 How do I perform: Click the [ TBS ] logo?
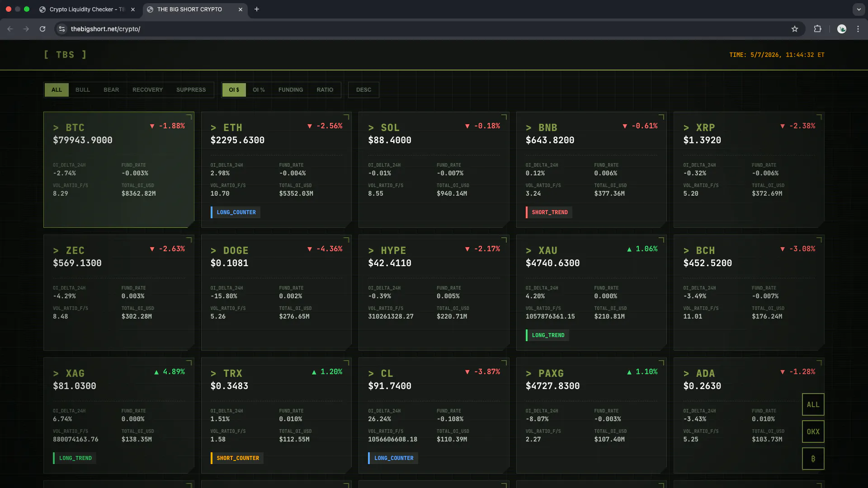65,55
